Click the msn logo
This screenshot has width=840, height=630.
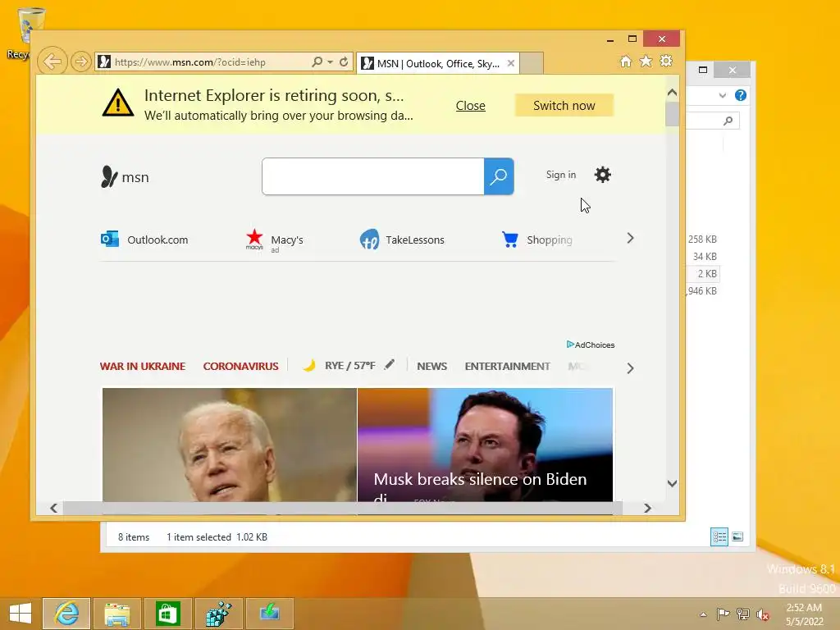125,177
